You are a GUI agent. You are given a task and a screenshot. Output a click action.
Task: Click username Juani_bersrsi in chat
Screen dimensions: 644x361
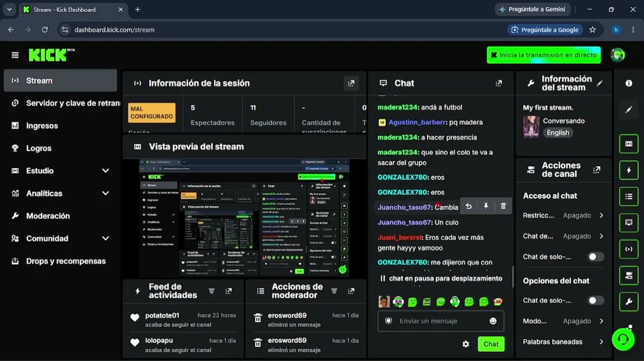click(400, 238)
